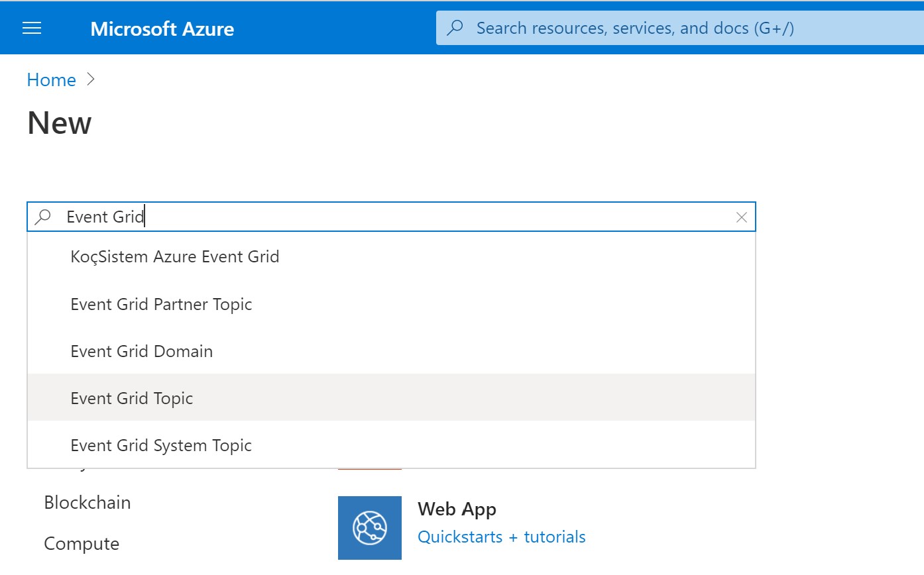The height and width of the screenshot is (575, 924).
Task: Open the Web App offering title
Action: 457,509
